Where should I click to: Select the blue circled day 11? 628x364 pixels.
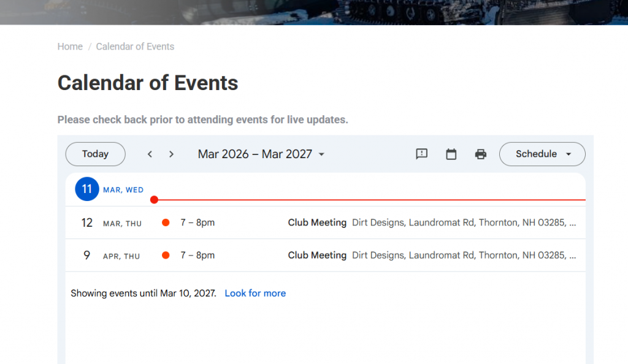[x=86, y=189]
